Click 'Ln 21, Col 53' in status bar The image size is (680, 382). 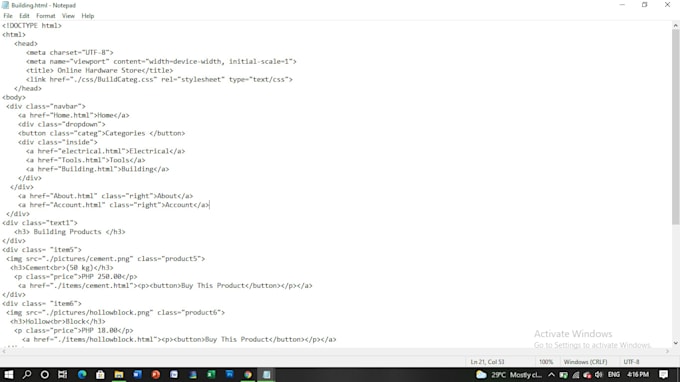tap(487, 362)
